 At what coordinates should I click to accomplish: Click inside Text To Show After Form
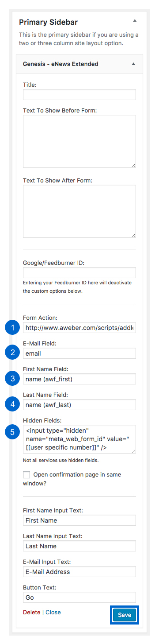tap(79, 211)
